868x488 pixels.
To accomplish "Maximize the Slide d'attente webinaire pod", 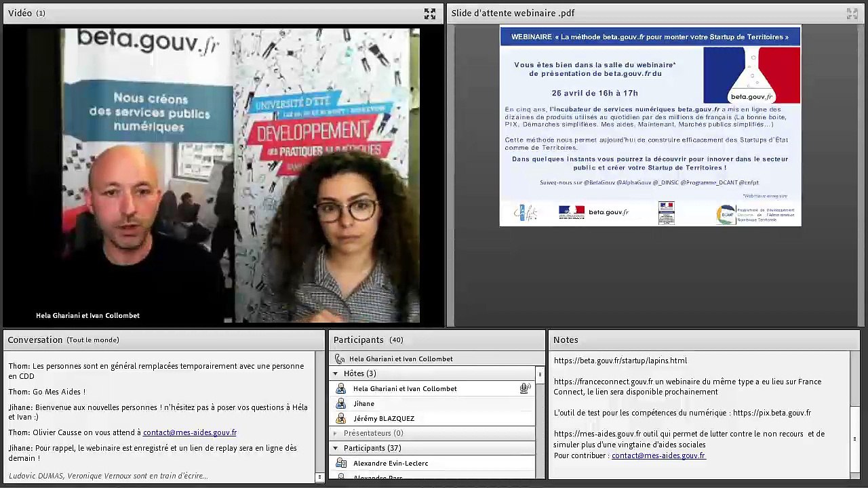I will tap(852, 14).
